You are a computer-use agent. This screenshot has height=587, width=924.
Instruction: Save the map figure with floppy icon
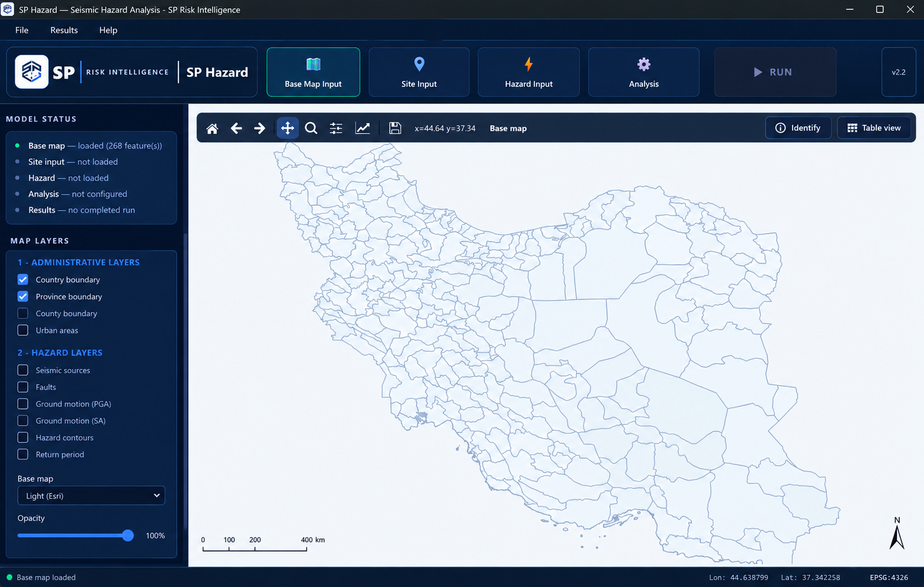pos(395,128)
